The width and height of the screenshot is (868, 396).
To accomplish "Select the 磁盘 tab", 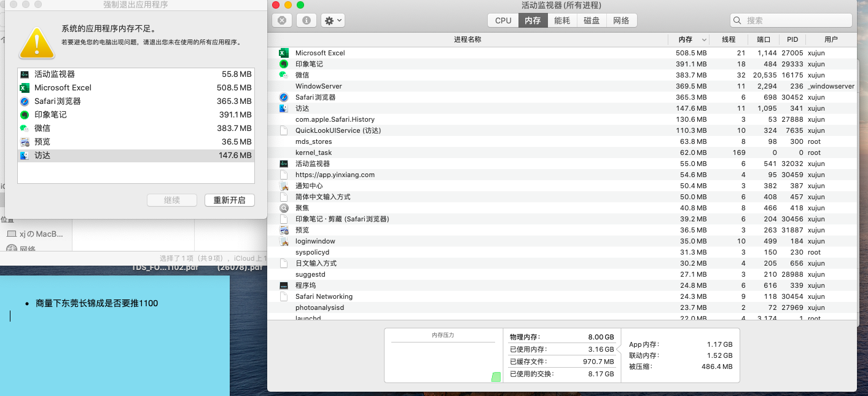I will (592, 20).
